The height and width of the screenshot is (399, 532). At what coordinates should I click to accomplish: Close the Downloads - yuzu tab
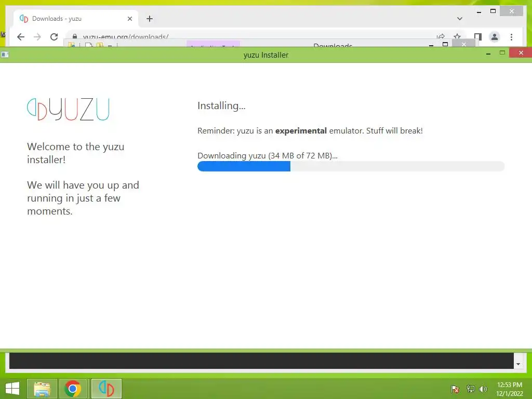[129, 19]
